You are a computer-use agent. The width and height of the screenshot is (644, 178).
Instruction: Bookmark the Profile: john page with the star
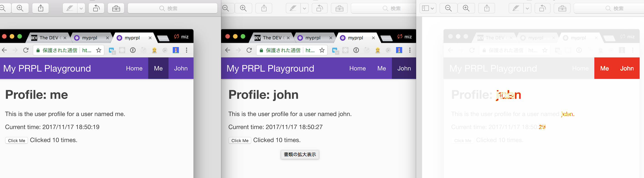pyautogui.click(x=322, y=50)
